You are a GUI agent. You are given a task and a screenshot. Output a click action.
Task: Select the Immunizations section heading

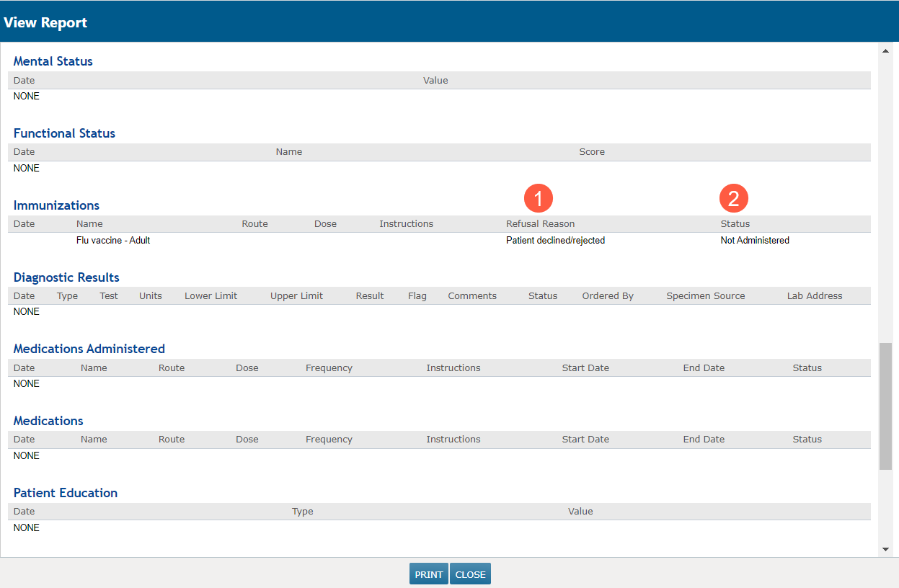[x=56, y=205]
